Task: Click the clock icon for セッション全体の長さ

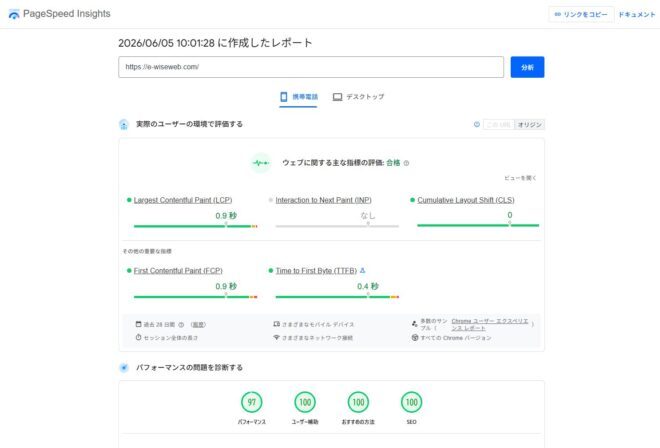Action: click(138, 337)
